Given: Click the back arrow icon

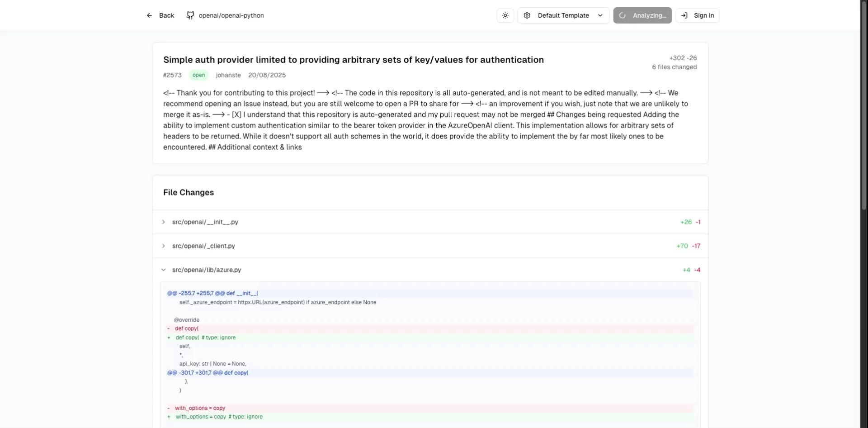Looking at the screenshot, I should click(149, 15).
